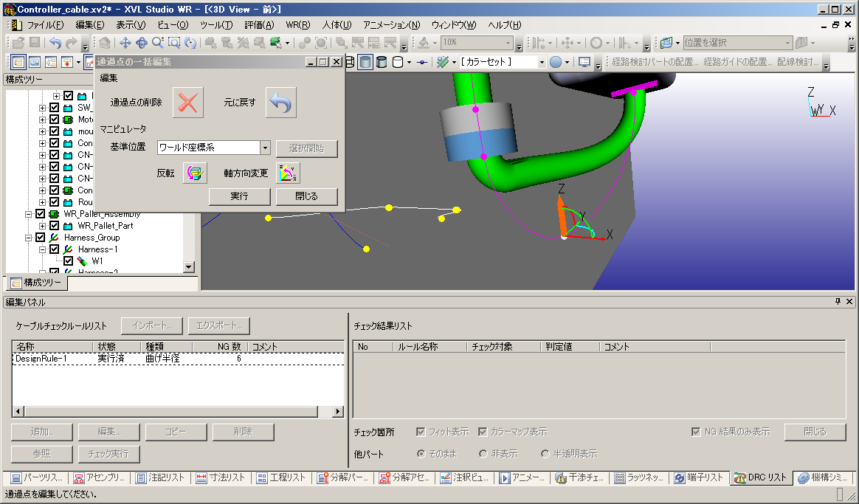Click the undo arrow in the main toolbar

pyautogui.click(x=55, y=43)
